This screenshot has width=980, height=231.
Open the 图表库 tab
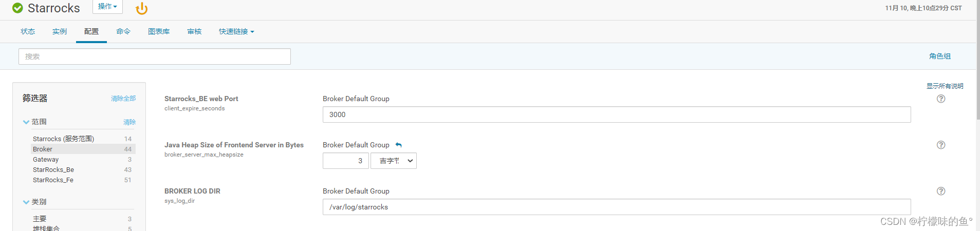[x=159, y=31]
